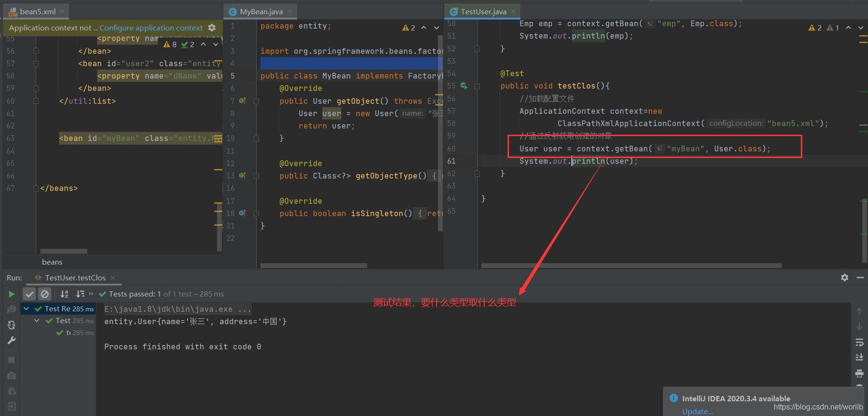Toggle Show Ignored tests button
This screenshot has width=868, height=416.
(45, 294)
